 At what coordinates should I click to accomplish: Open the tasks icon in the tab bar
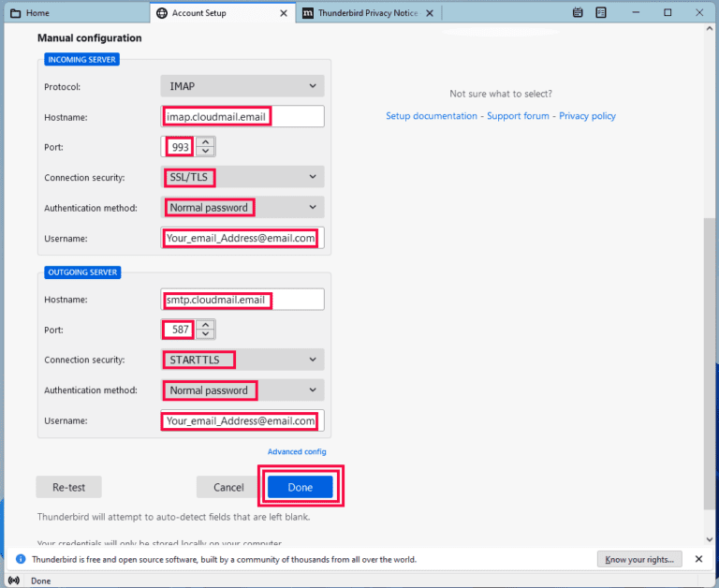601,13
